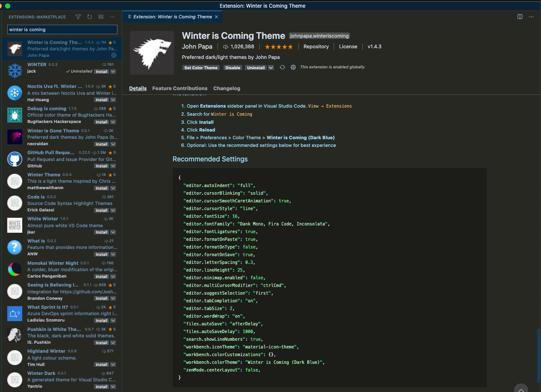The image size is (541, 392).
Task: Click the sync settings icon next to Uninstall
Action: 282,67
